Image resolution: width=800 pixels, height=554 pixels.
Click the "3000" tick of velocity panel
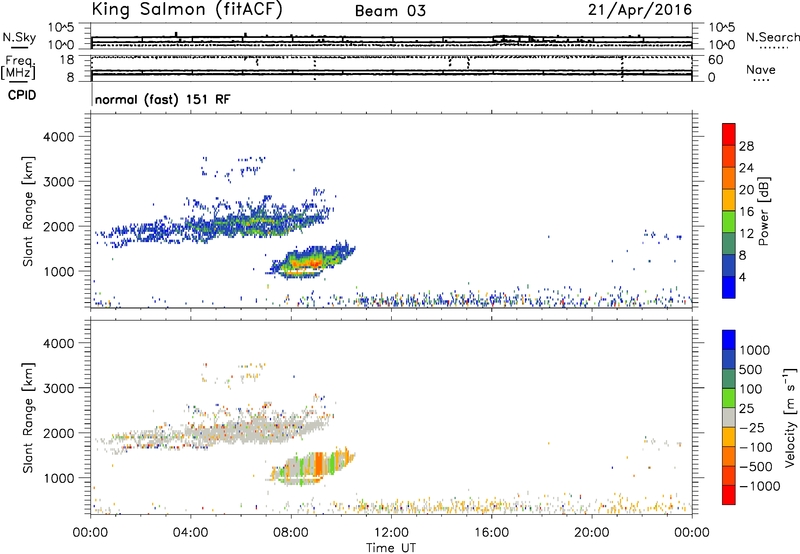59,388
